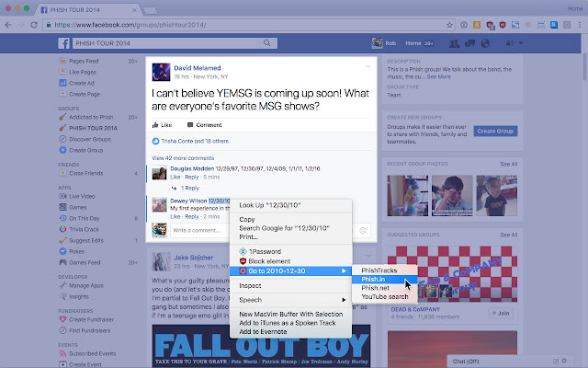Open Games in the sidebar

[77, 207]
